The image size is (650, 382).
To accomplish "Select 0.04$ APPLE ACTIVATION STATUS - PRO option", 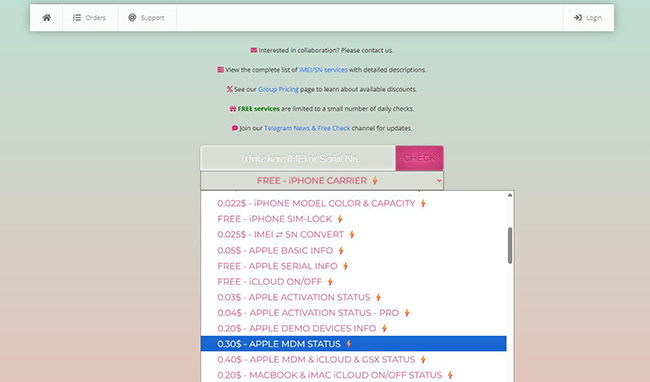I will 354,313.
